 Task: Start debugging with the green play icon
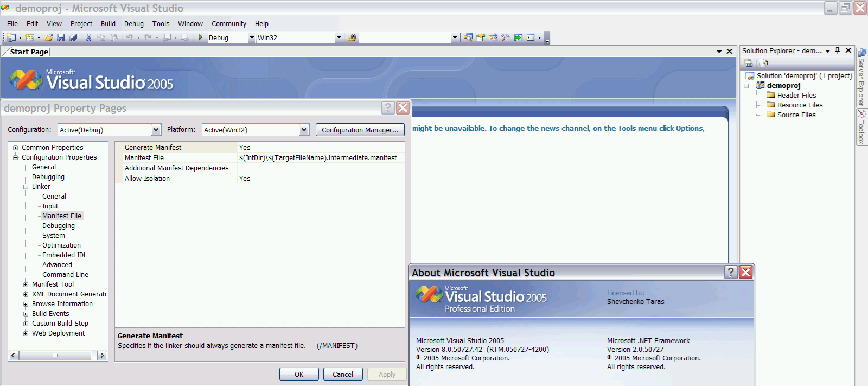[201, 37]
